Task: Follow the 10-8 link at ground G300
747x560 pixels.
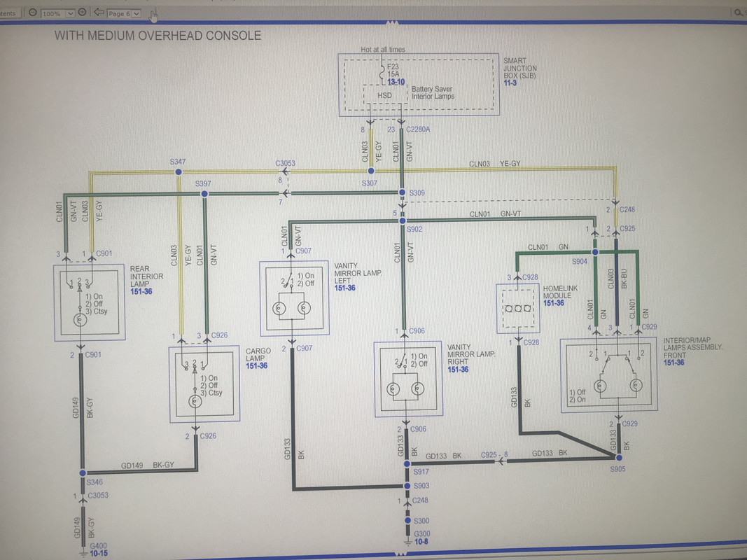Action: coord(421,541)
